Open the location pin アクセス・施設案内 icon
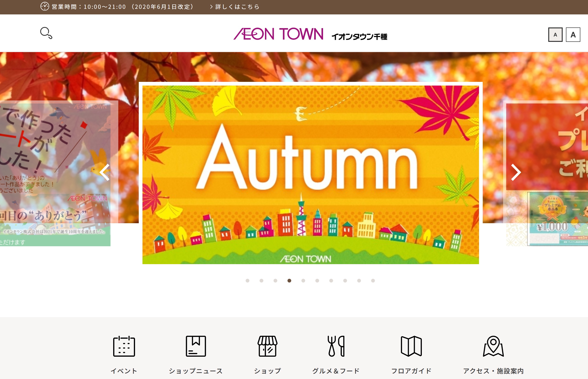Image resolution: width=588 pixels, height=379 pixels. 493,346
